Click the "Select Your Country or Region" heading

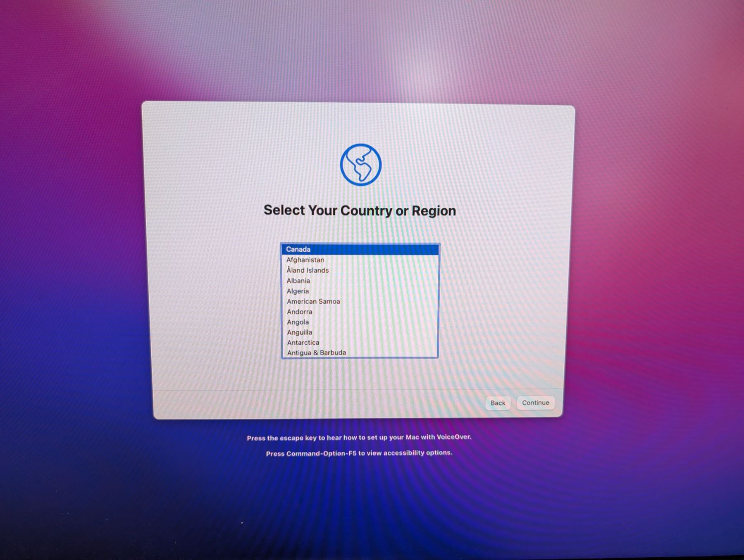360,210
